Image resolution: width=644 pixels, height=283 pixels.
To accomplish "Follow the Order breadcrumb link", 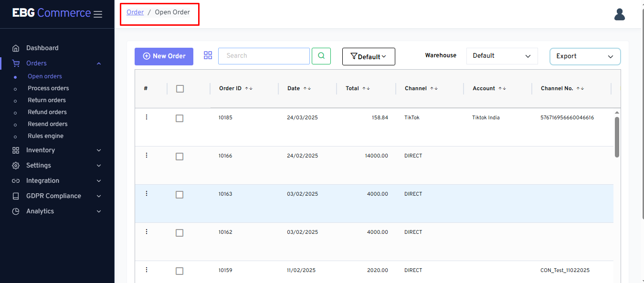I will pos(135,12).
